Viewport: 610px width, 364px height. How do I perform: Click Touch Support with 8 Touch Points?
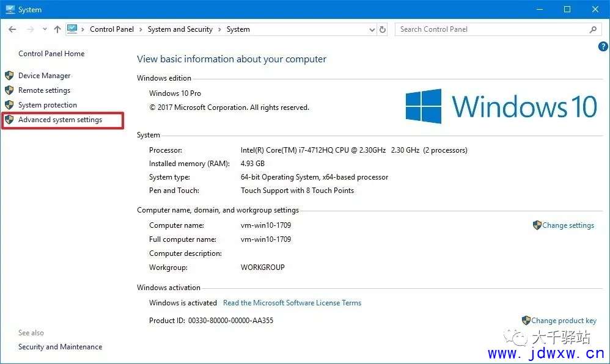tap(297, 191)
